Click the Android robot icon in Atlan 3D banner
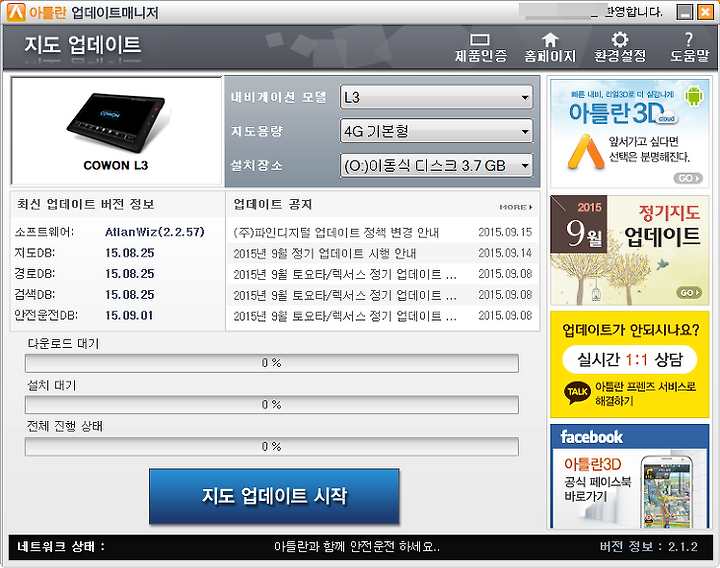 (x=694, y=96)
